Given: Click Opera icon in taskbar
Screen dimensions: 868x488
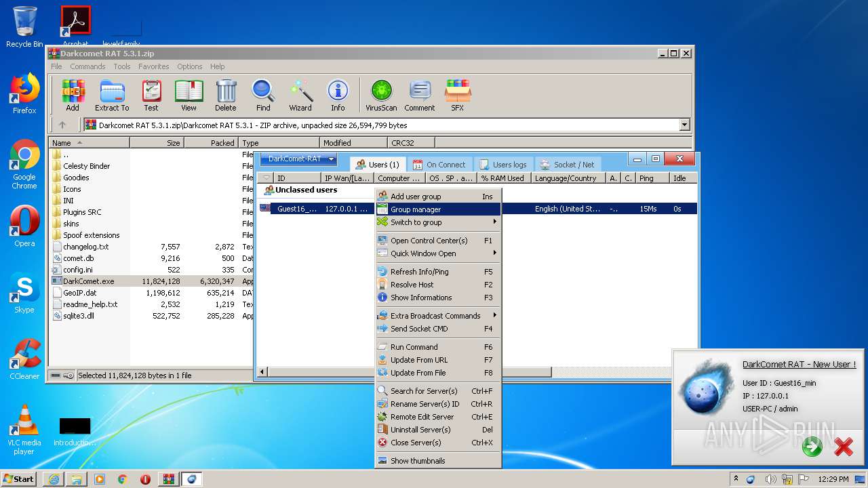Looking at the screenshot, I should [145, 479].
